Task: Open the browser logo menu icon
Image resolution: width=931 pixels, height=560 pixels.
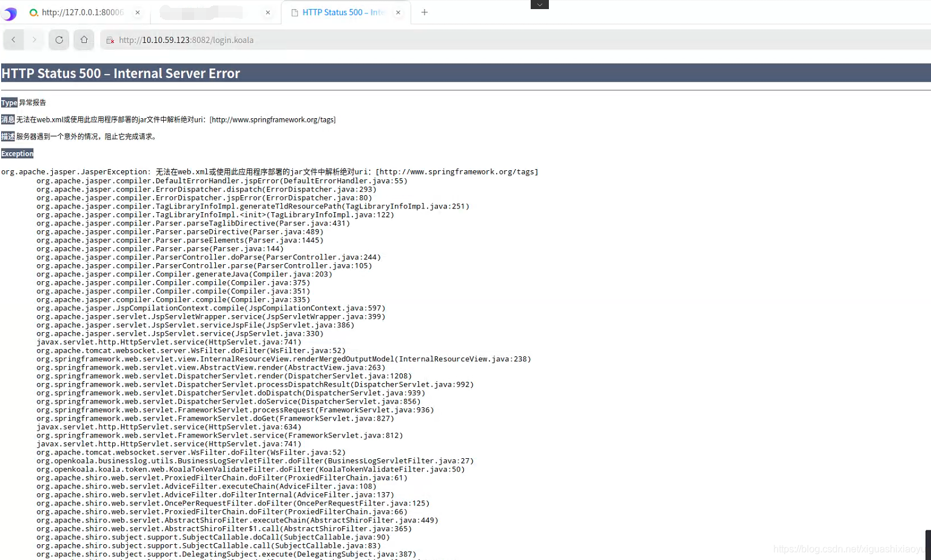Action: 9,13
